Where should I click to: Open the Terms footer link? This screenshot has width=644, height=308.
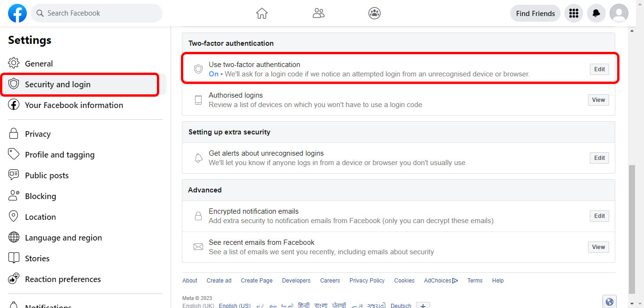tap(475, 281)
